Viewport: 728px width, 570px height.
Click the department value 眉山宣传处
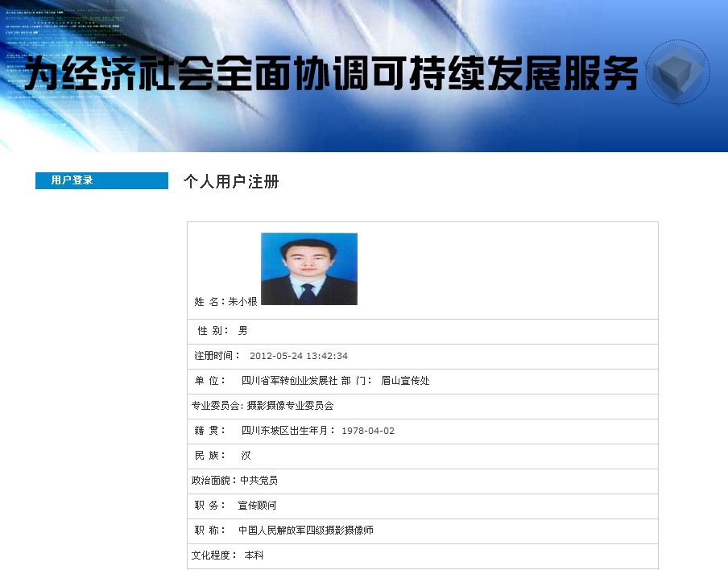point(405,381)
